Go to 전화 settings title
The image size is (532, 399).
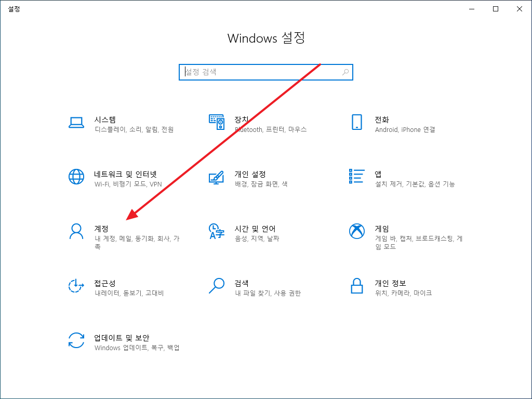[x=382, y=119]
